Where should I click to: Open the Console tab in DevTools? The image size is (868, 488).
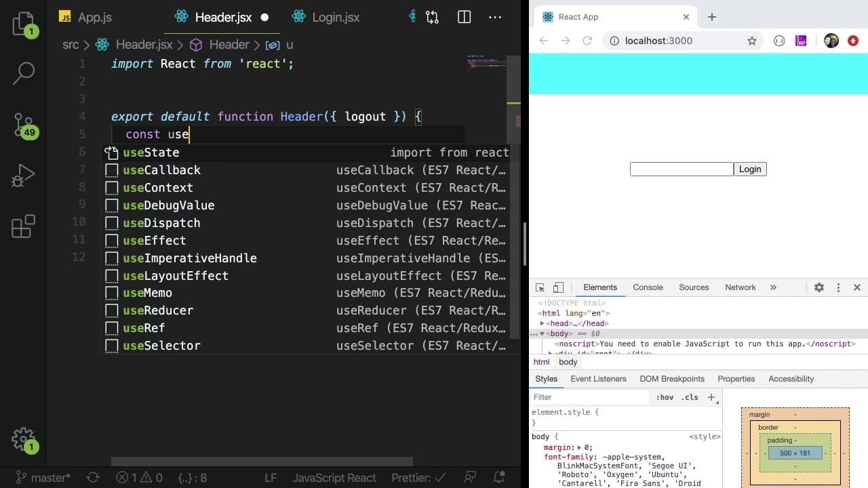tap(648, 287)
